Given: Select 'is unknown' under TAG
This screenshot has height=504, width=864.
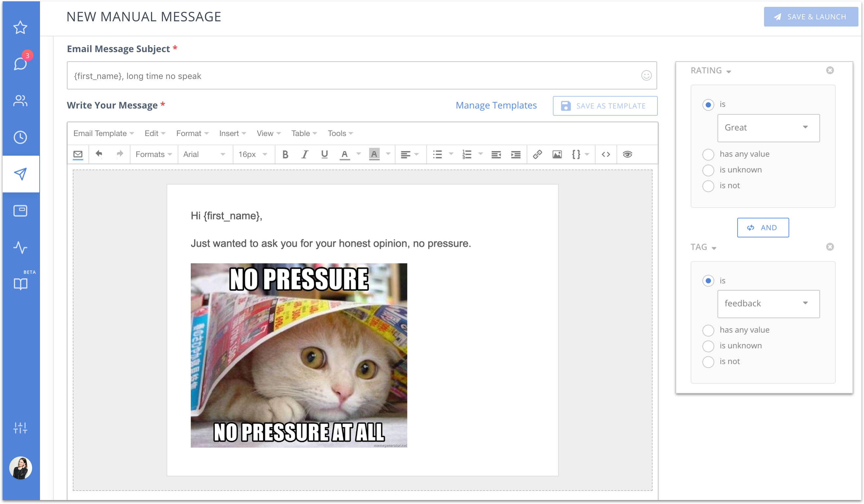Looking at the screenshot, I should (x=708, y=346).
